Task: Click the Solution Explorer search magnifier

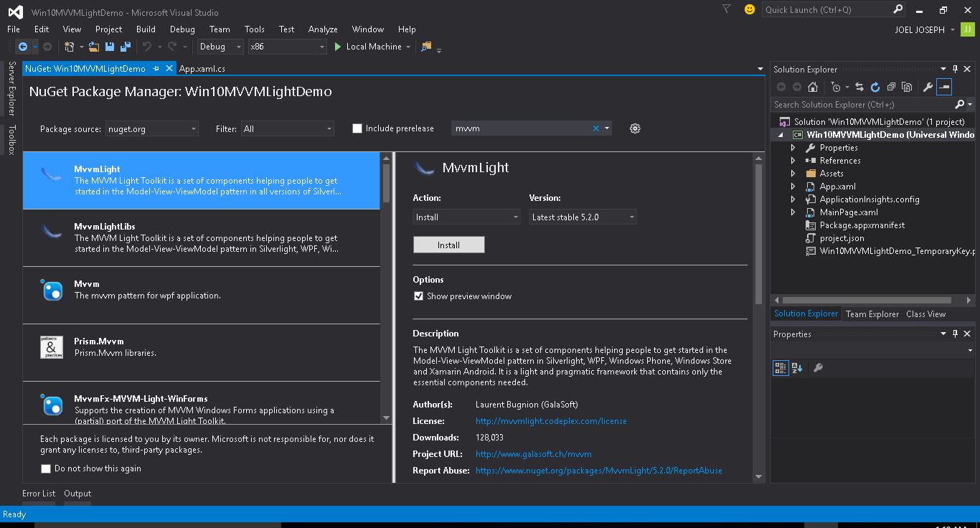Action: 960,104
